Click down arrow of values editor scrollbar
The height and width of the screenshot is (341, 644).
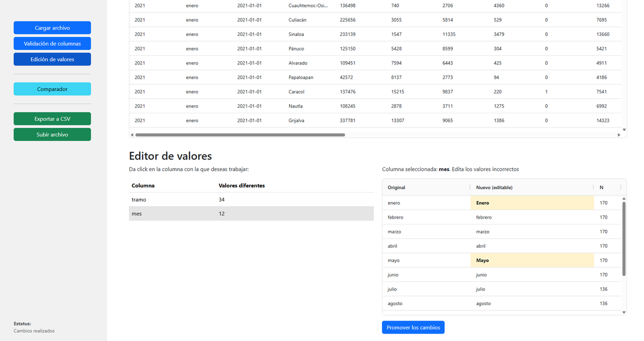click(624, 312)
